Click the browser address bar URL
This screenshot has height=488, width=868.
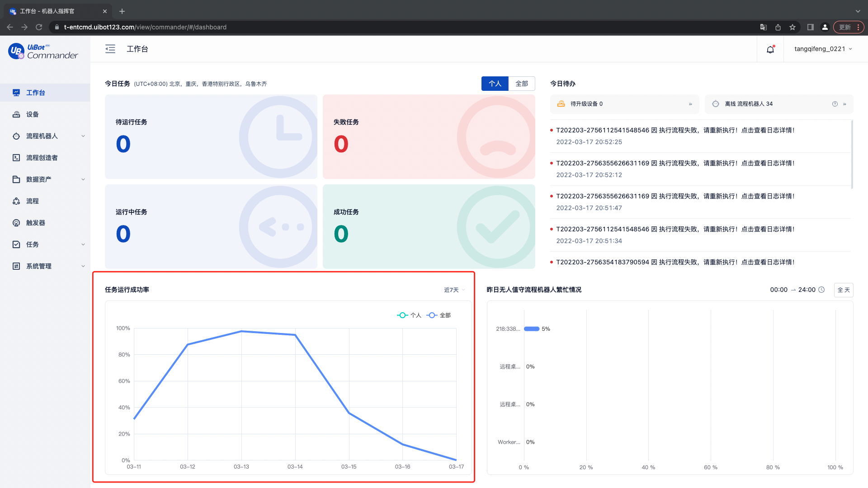click(x=145, y=27)
